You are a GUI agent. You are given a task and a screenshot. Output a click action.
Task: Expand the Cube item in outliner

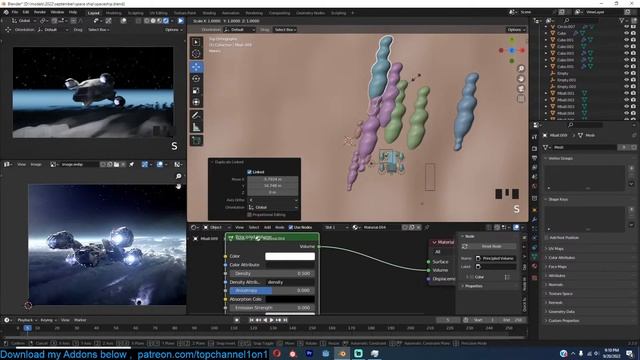546,33
